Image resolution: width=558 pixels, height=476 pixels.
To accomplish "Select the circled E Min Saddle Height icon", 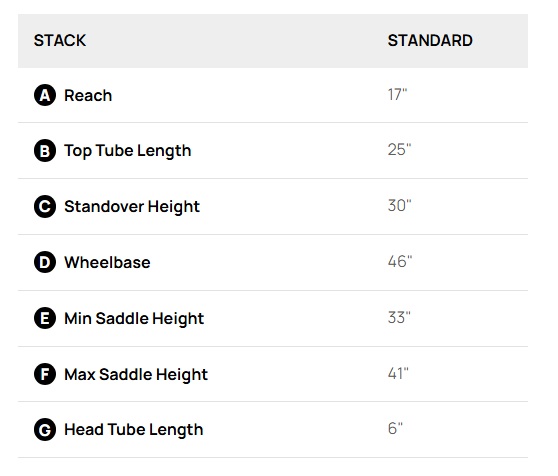I will pos(45,318).
